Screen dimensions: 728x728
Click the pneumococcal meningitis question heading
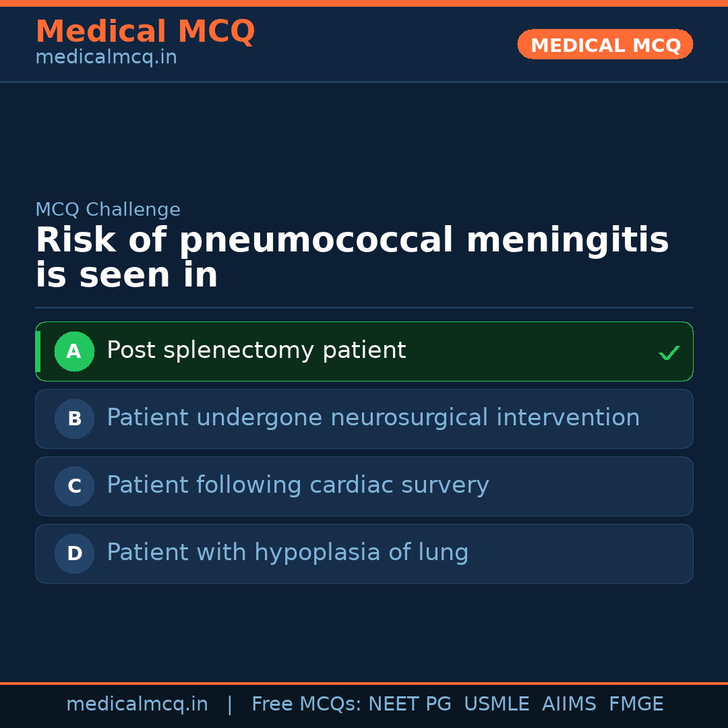pyautogui.click(x=351, y=258)
